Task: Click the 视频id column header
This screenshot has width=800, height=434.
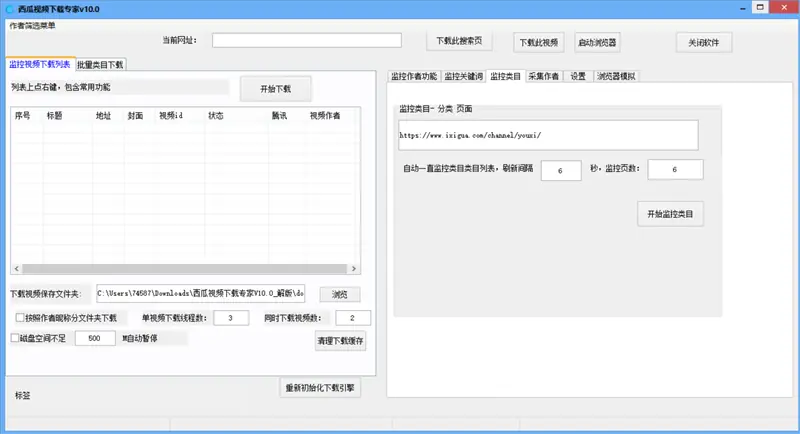Action: (x=180, y=116)
